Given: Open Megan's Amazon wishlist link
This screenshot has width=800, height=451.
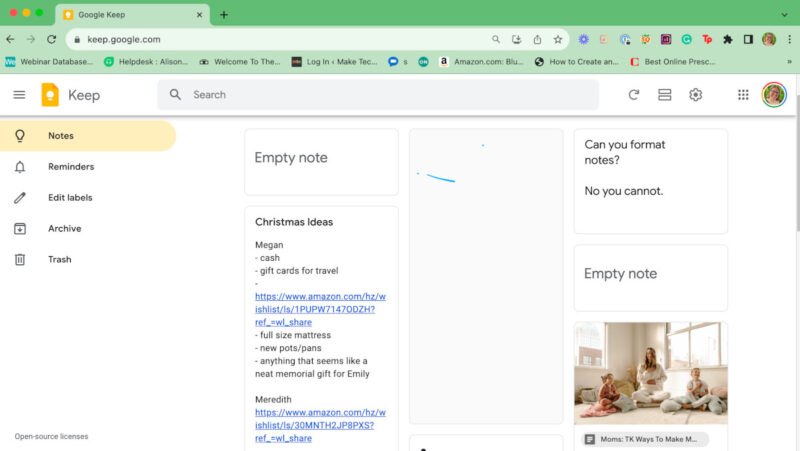Looking at the screenshot, I should point(320,309).
